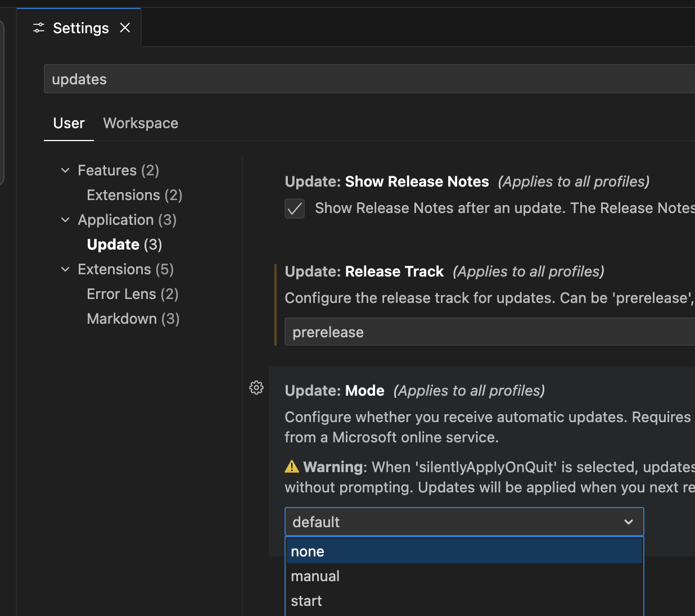
Task: Uncheck Show Release Notes checkbox
Action: coord(295,209)
